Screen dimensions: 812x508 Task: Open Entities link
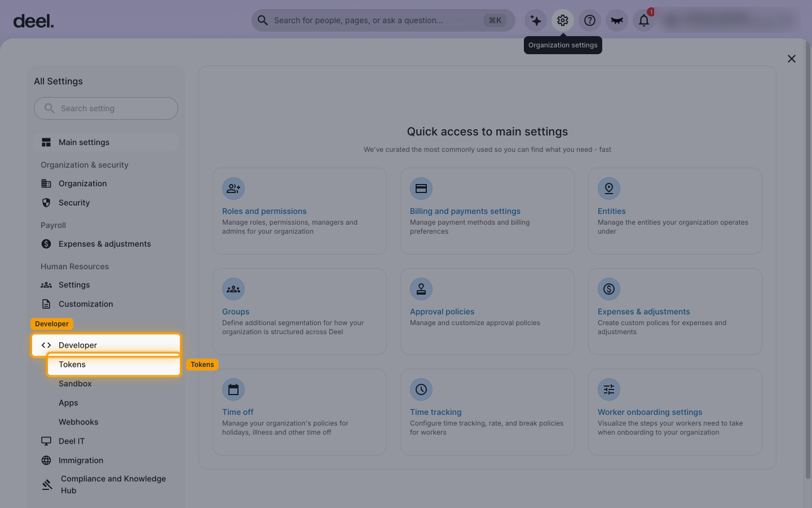612,211
